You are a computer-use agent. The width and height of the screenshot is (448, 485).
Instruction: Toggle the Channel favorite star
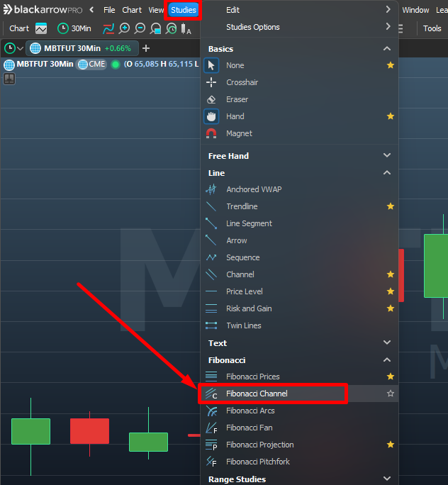pos(391,274)
